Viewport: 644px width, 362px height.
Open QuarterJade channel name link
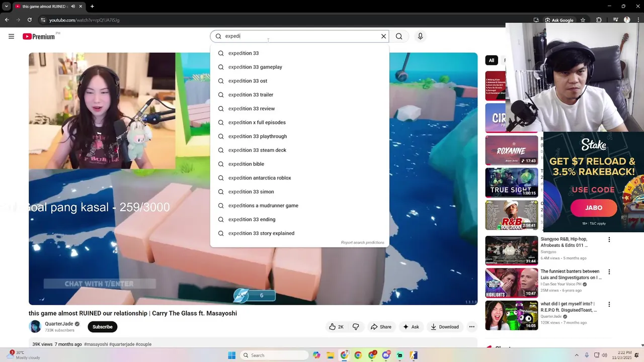pyautogui.click(x=59, y=324)
